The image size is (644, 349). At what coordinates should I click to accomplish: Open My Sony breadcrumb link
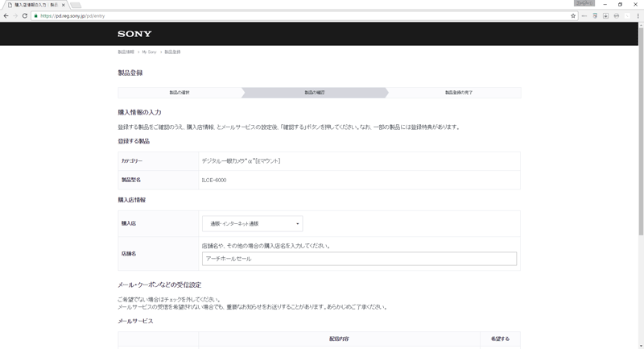click(x=149, y=52)
